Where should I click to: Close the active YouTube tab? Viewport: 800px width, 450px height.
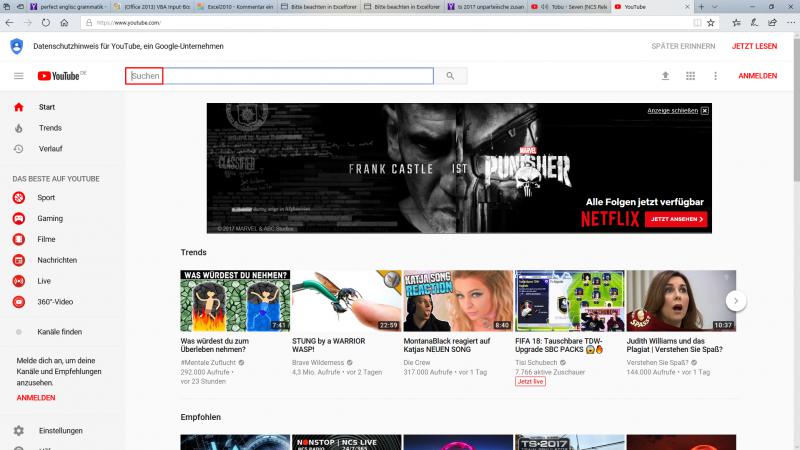point(687,7)
